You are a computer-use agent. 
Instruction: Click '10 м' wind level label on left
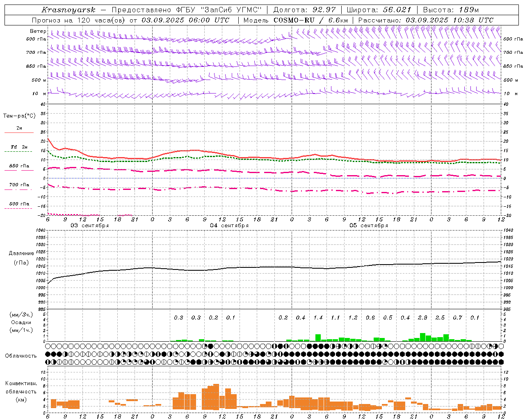[39, 94]
